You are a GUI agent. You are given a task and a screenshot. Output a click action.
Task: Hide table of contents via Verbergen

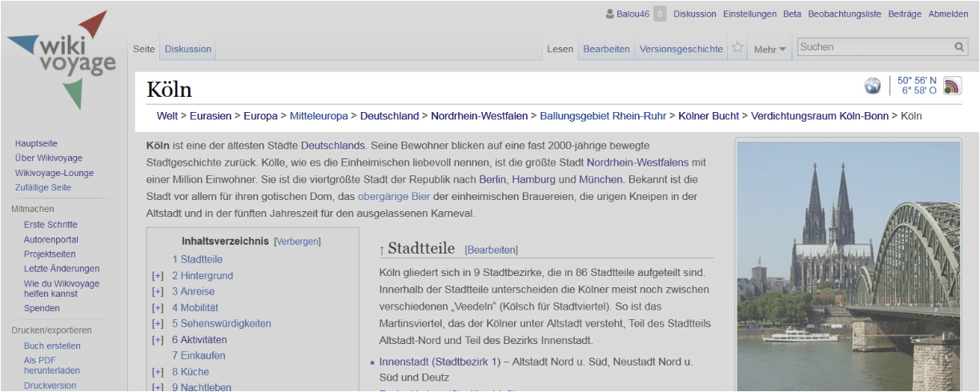pyautogui.click(x=297, y=241)
